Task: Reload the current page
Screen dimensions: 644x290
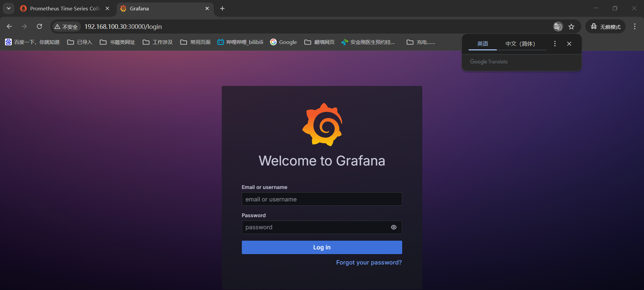Action: 40,27
